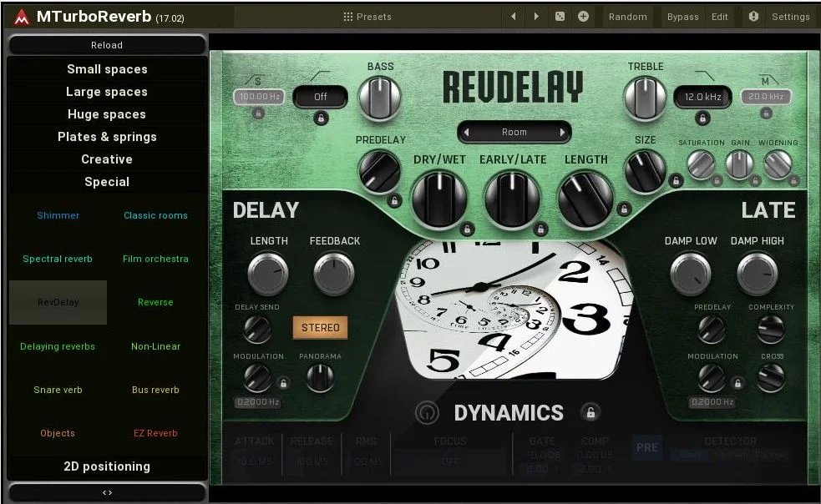
Task: Click the dice randomize icon in the top bar
Action: [x=560, y=17]
